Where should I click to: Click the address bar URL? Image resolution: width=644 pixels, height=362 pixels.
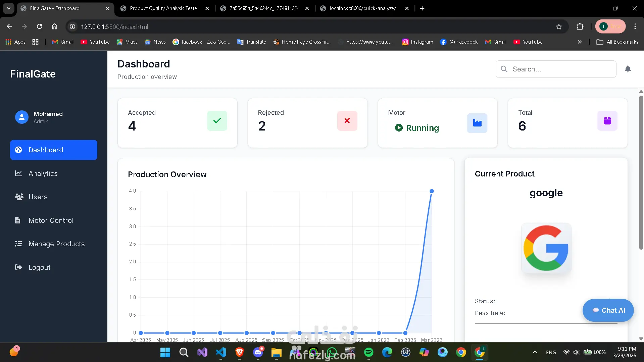[114, 27]
